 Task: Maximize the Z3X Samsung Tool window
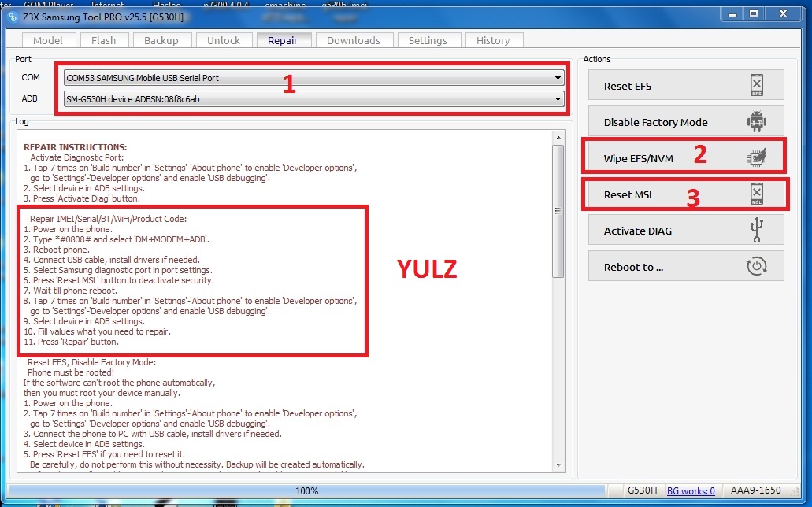754,14
